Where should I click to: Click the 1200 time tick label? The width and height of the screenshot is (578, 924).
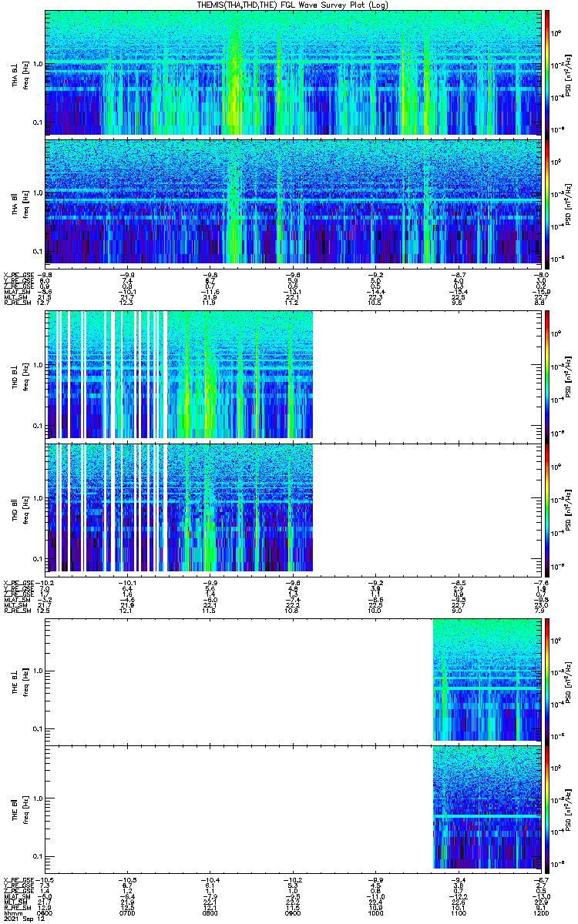[539, 912]
